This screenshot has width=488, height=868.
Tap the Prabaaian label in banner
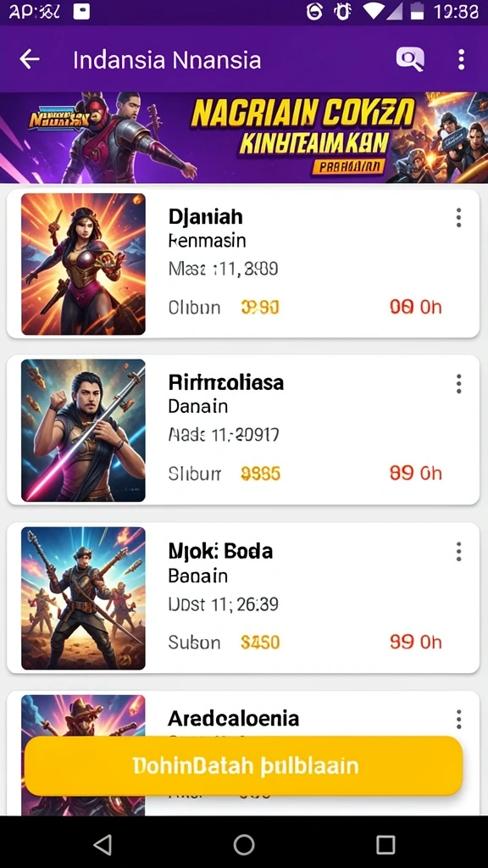coord(348,167)
